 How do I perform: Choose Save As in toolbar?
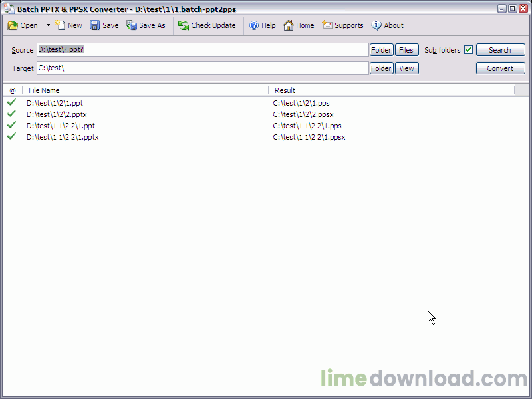click(146, 25)
